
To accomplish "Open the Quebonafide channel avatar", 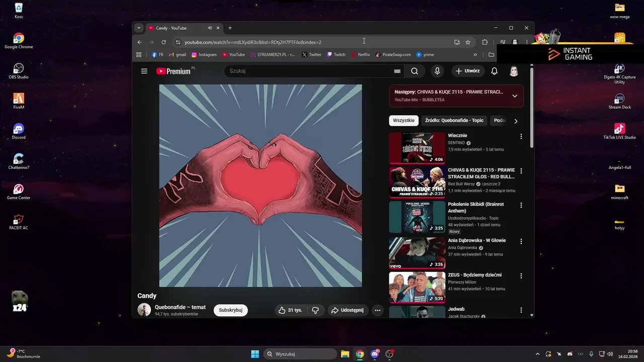I will point(144,310).
